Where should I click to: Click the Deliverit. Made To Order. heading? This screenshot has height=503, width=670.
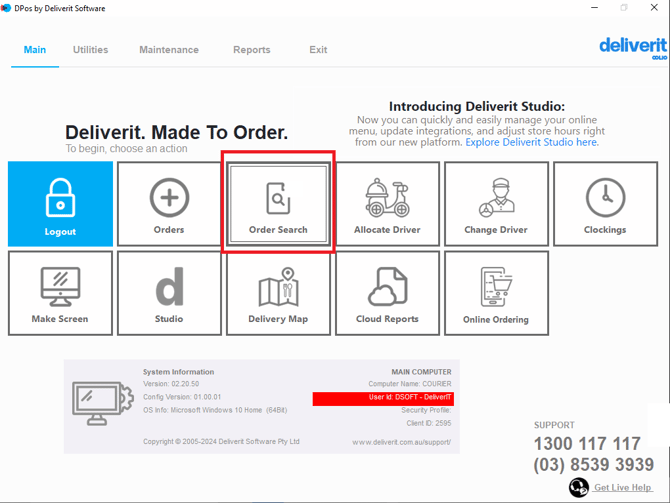pos(176,132)
